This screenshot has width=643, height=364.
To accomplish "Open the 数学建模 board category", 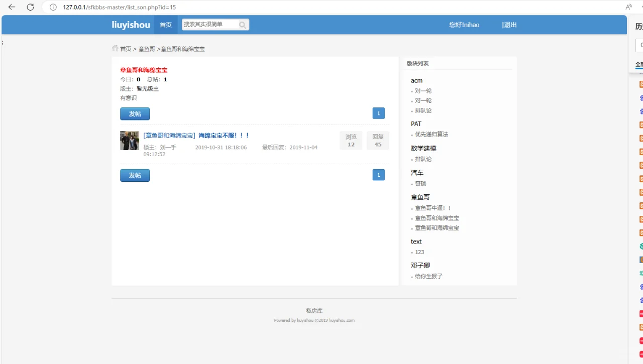I will (423, 148).
